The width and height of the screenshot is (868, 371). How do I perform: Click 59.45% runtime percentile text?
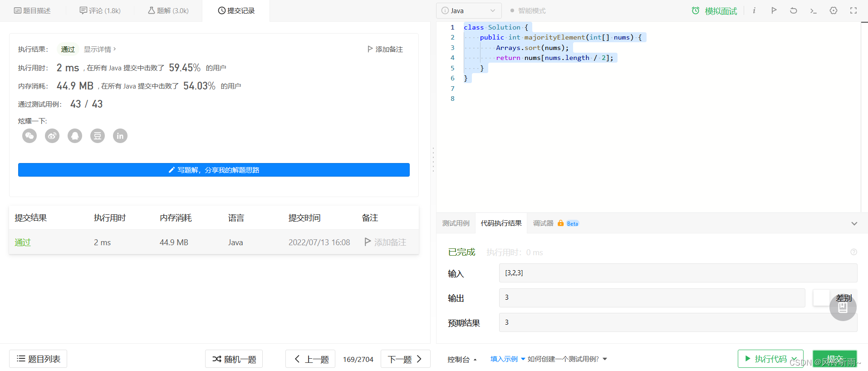(185, 68)
